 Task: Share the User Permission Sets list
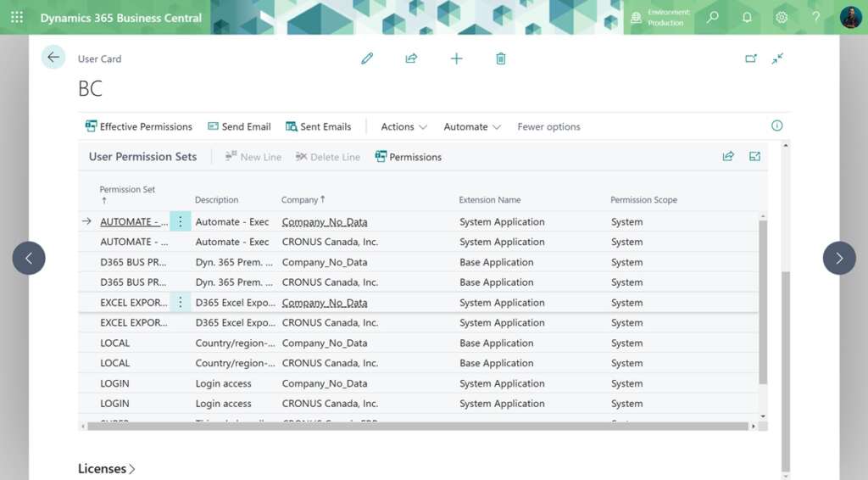click(728, 157)
